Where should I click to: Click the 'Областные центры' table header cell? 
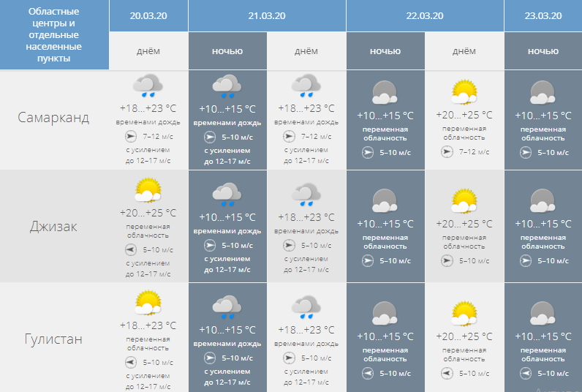point(54,34)
